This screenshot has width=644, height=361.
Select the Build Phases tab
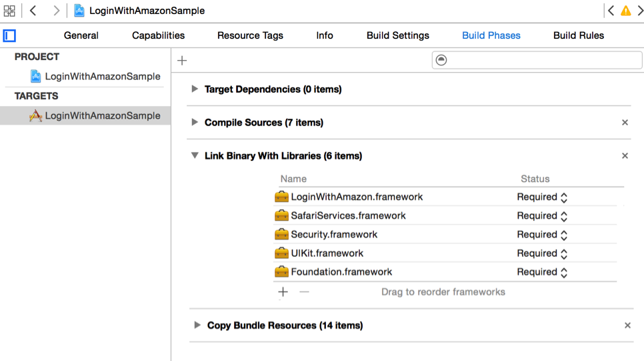pos(491,35)
